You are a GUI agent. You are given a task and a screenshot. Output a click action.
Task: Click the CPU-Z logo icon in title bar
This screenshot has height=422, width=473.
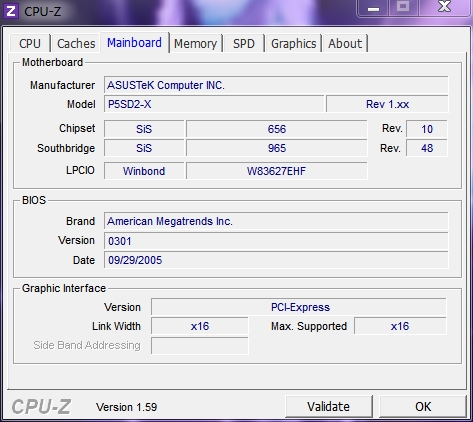10,11
